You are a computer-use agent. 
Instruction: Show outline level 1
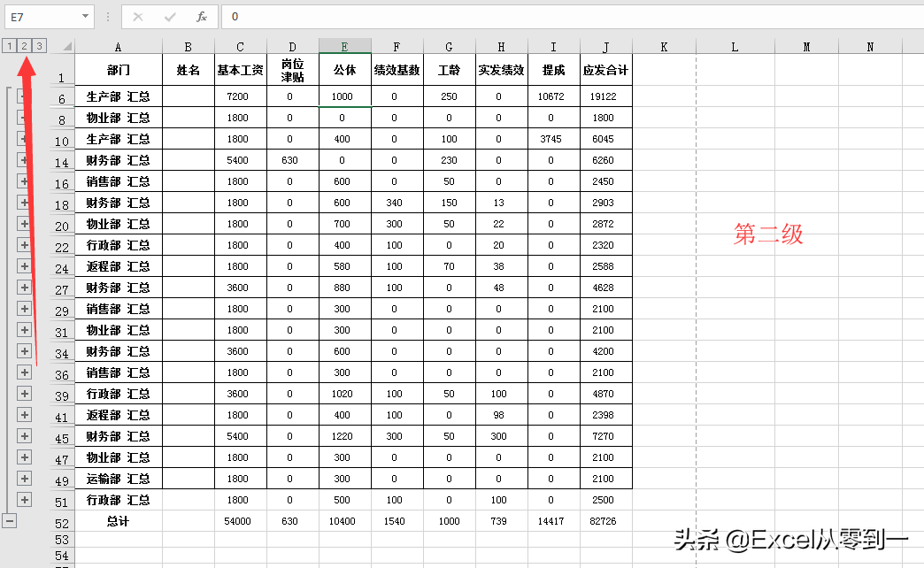click(x=10, y=45)
